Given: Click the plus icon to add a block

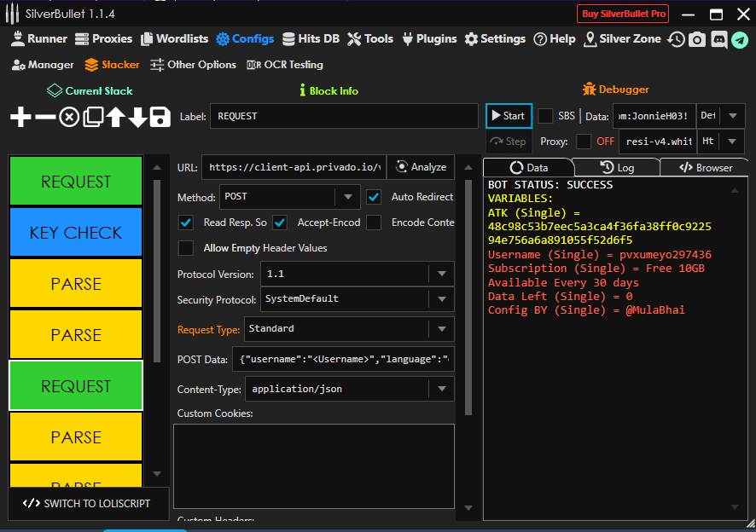Looking at the screenshot, I should click(20, 117).
